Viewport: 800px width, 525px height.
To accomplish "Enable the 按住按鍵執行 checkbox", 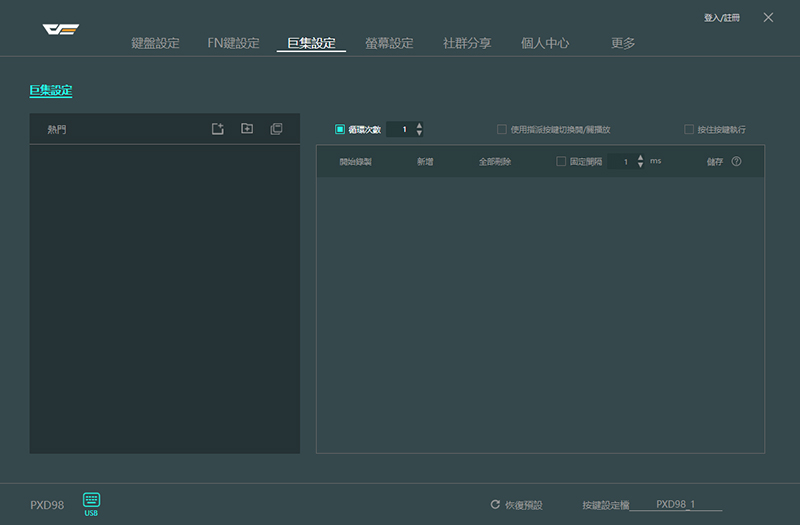I will click(689, 129).
